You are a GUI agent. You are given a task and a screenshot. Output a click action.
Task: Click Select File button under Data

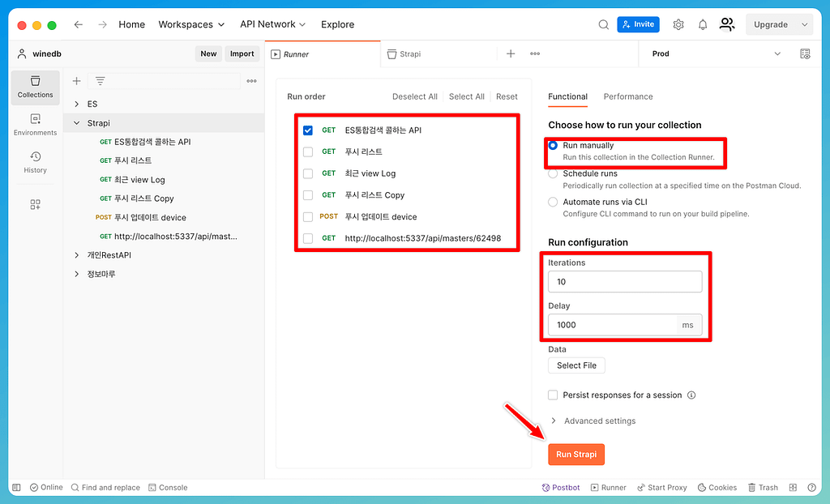coord(576,365)
